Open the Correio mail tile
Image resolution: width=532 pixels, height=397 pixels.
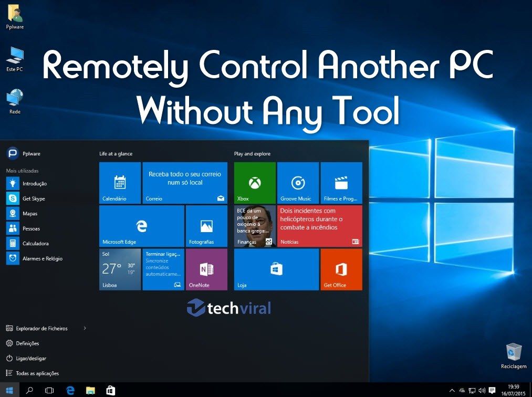click(x=185, y=183)
